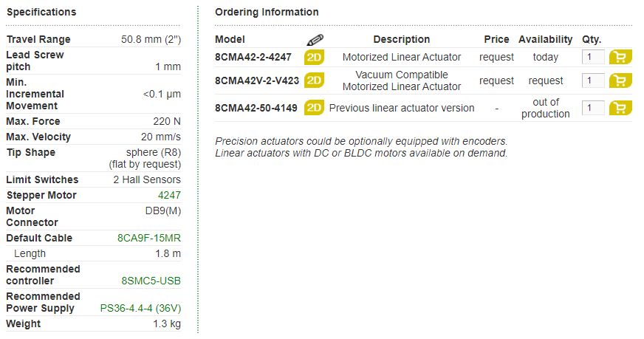The height and width of the screenshot is (339, 644).
Task: Click the 8CMA42-50-4149 model name
Action: coord(256,108)
